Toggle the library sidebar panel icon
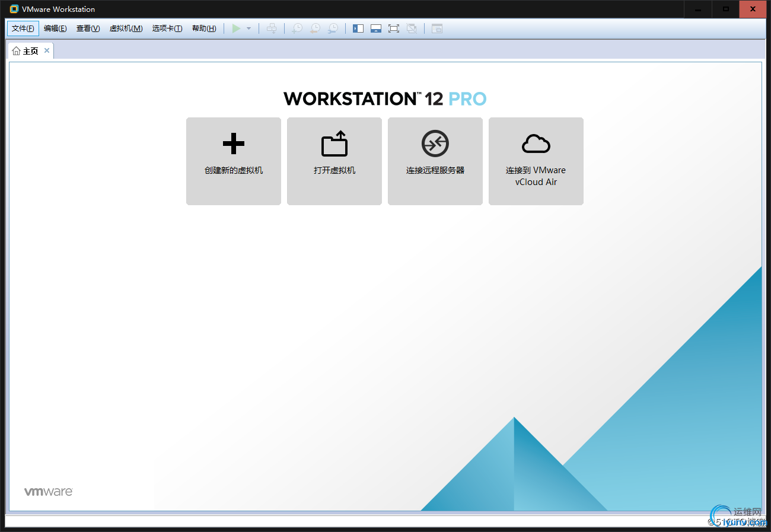 (358, 28)
